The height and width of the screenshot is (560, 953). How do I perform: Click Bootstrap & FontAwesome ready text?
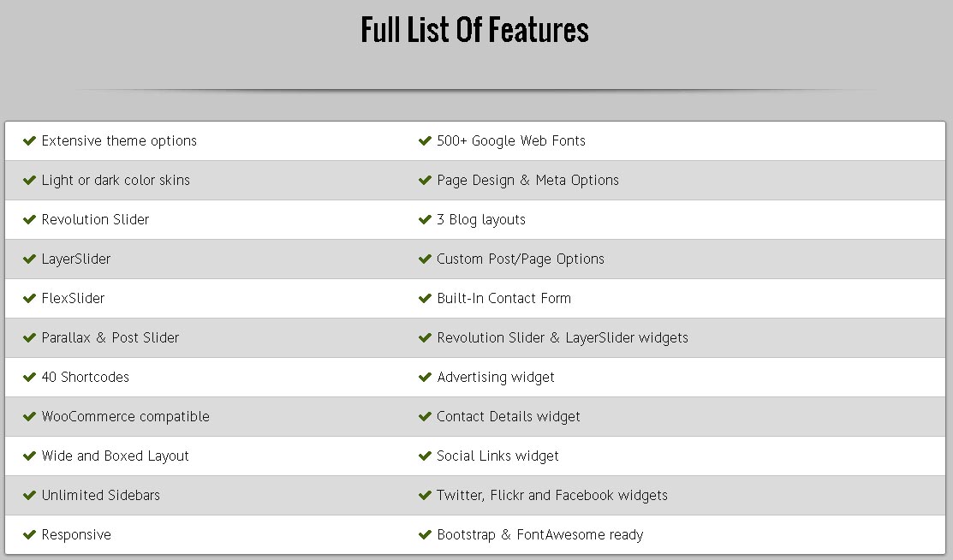[x=540, y=534]
